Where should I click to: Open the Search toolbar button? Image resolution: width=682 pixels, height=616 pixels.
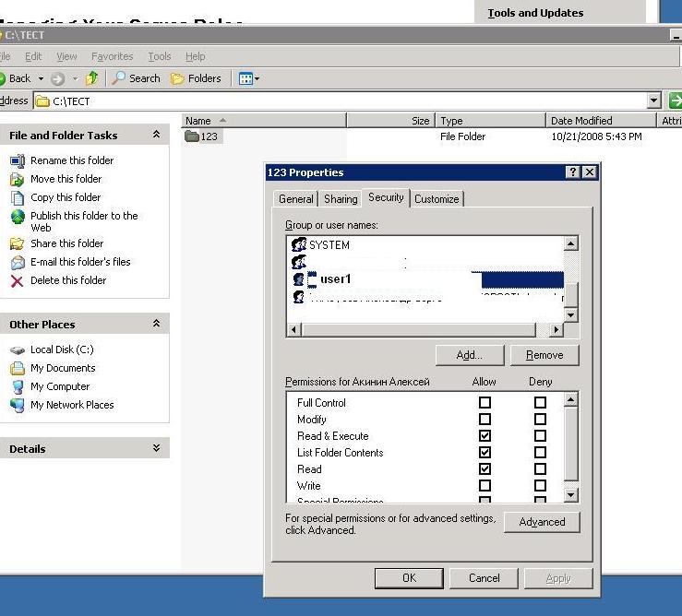click(137, 78)
